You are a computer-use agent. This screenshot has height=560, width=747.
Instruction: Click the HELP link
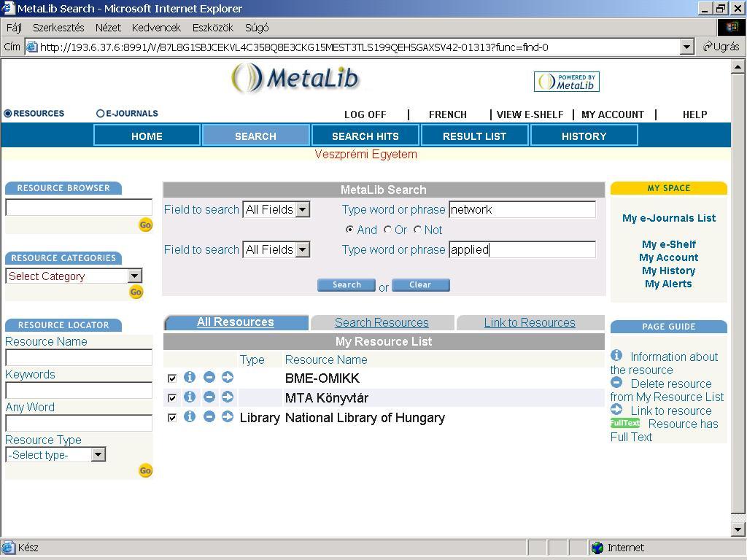(x=695, y=114)
